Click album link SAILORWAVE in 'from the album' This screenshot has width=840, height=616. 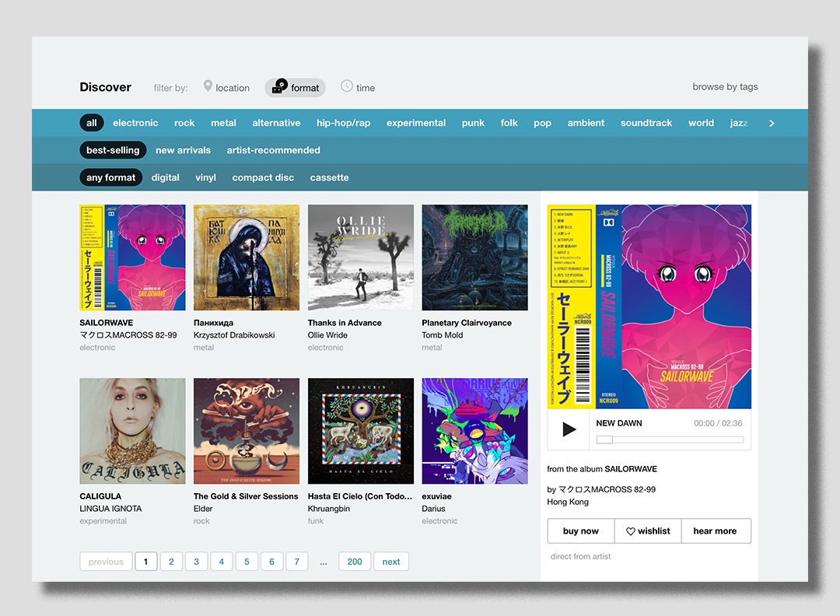point(631,469)
